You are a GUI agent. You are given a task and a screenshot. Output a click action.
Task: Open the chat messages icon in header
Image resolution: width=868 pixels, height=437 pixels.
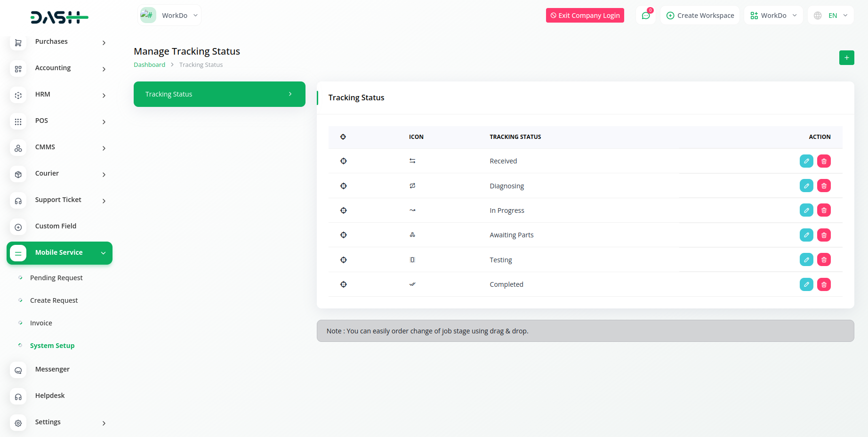(x=645, y=16)
